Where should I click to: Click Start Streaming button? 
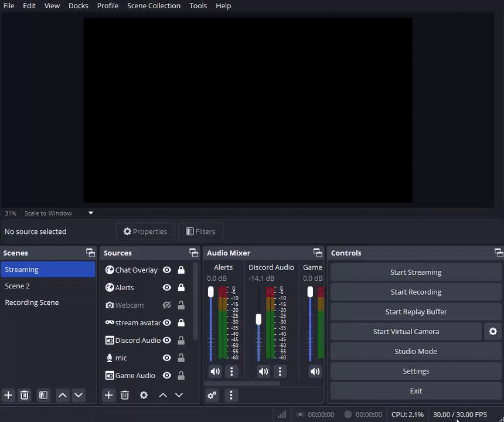click(x=416, y=272)
